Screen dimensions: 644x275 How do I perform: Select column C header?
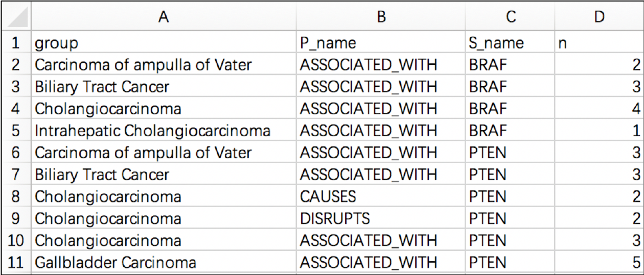coord(511,17)
